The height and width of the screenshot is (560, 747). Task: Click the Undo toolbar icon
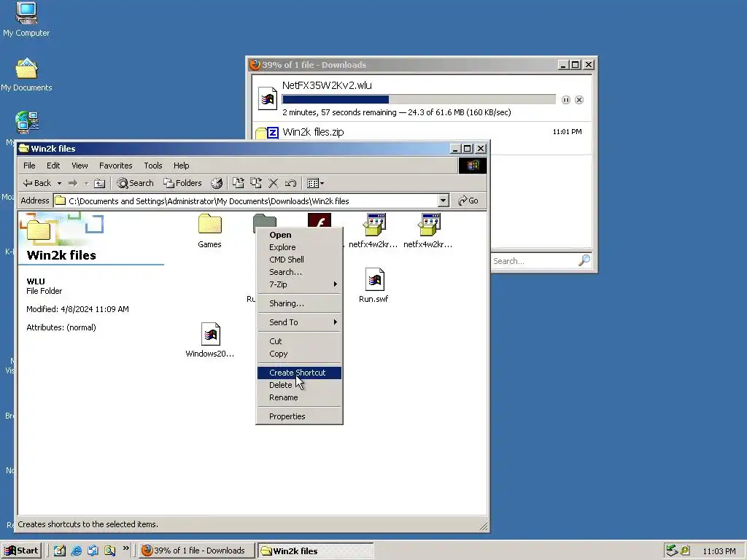[290, 183]
